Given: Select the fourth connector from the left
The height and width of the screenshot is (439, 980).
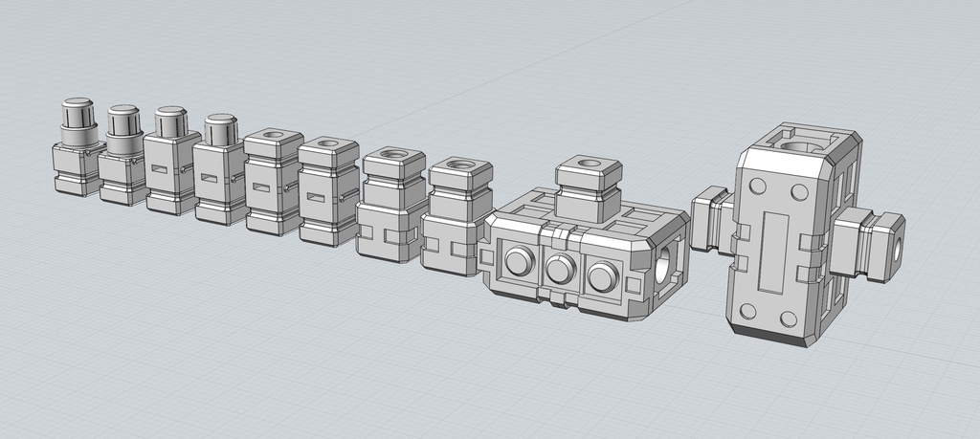Looking at the screenshot, I should pyautogui.click(x=220, y=170).
